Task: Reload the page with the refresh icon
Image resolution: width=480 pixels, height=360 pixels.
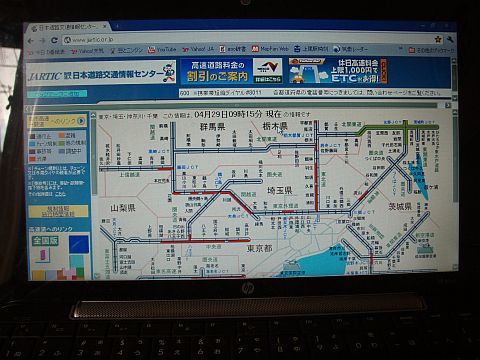Action: pos(54,40)
